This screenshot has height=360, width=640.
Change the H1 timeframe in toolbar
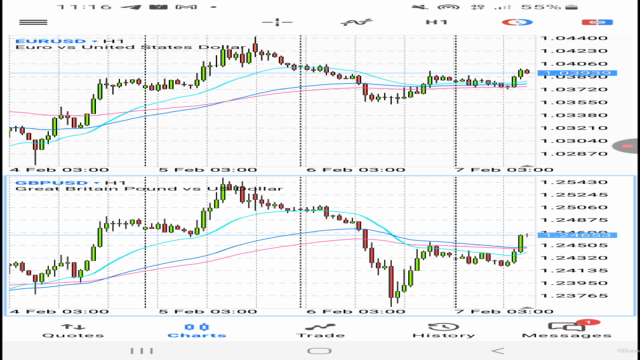point(436,22)
